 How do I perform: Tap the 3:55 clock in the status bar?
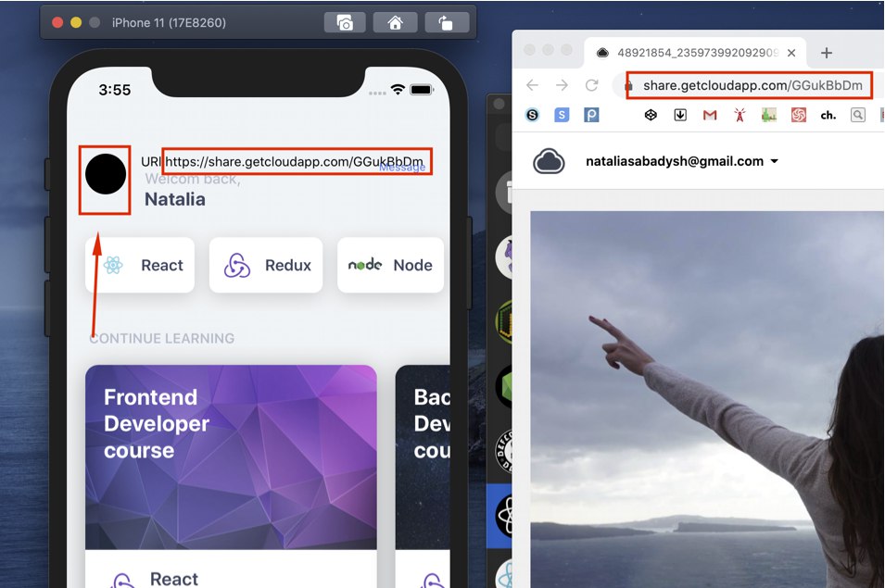click(x=115, y=90)
